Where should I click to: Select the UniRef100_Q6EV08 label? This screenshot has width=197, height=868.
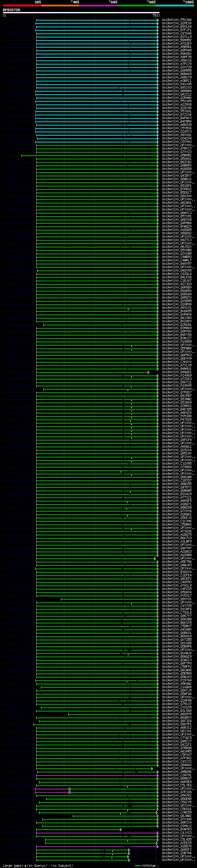(x=177, y=220)
